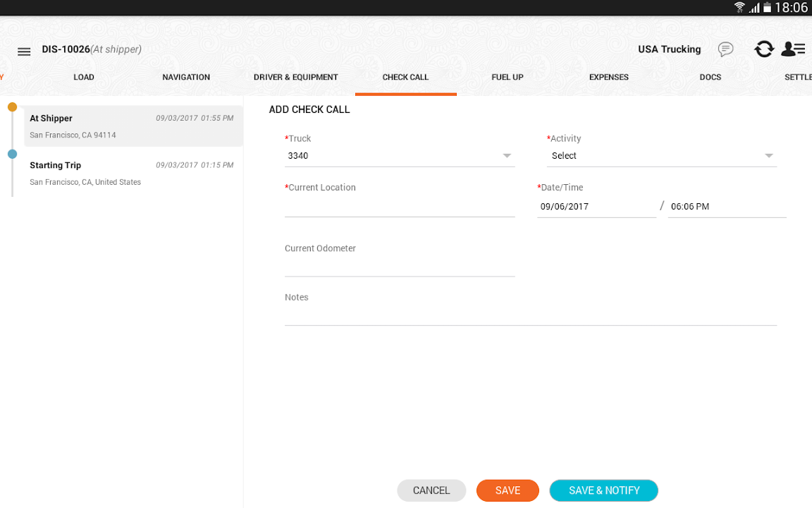Open the Navigation tab

186,77
